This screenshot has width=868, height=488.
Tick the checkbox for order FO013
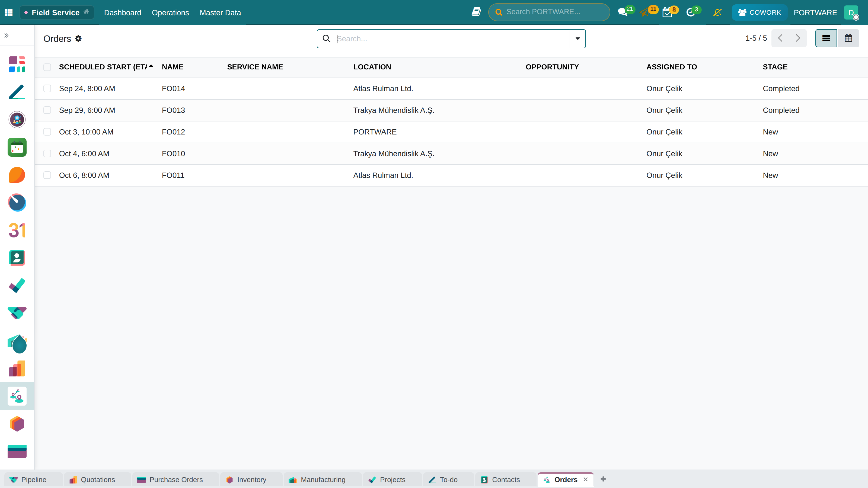point(47,110)
